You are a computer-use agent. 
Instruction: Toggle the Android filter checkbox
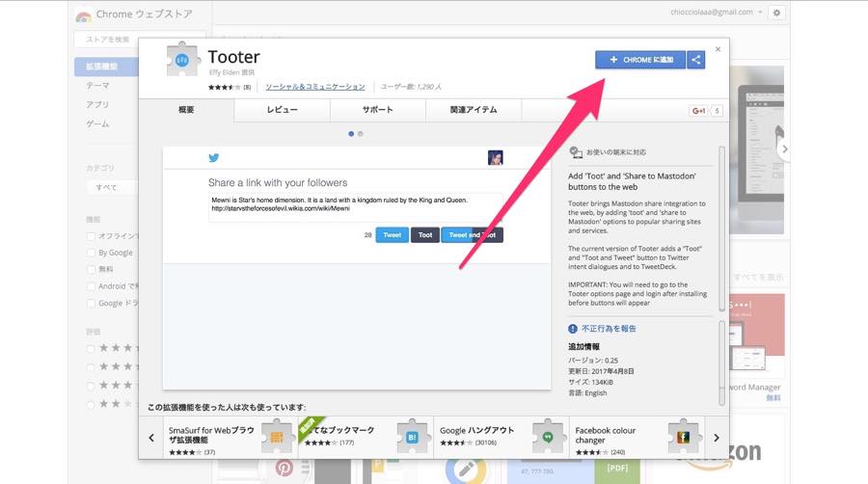91,286
